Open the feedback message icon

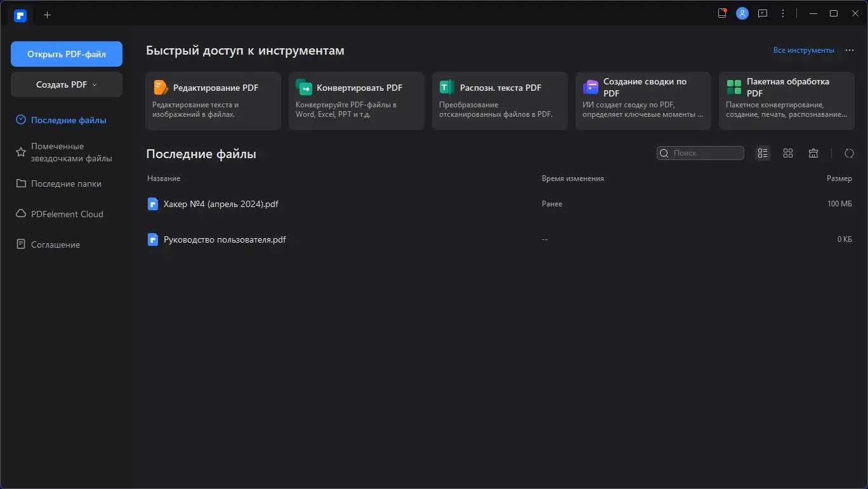763,13
